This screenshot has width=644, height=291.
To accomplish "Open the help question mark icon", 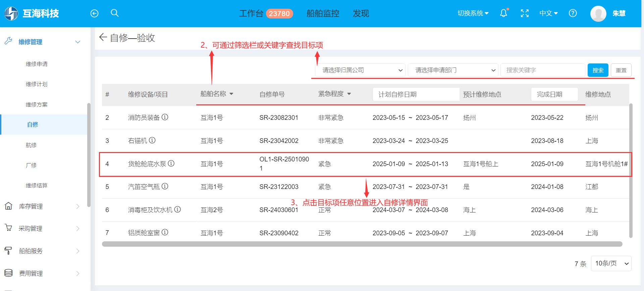I will pos(573,13).
